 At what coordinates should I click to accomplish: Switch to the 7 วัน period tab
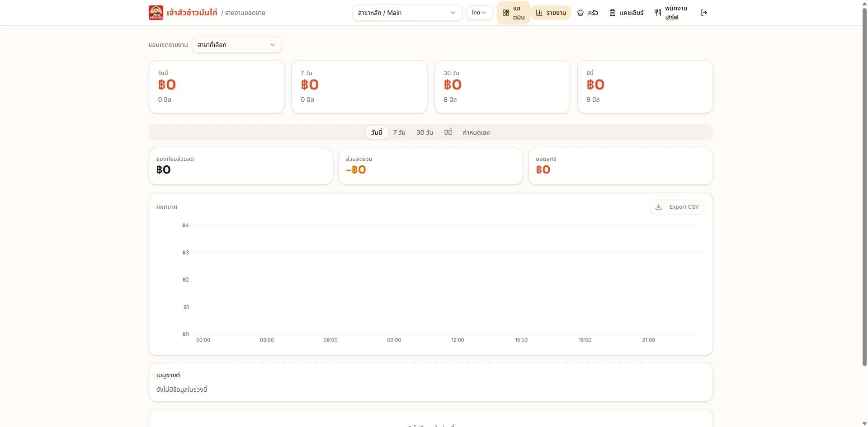[399, 132]
